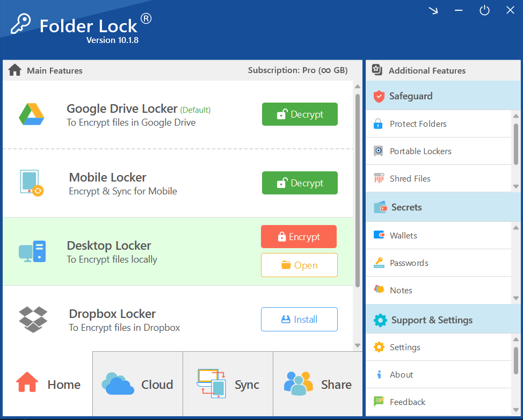Switch to the Share tab
The width and height of the screenshot is (523, 420).
click(317, 384)
